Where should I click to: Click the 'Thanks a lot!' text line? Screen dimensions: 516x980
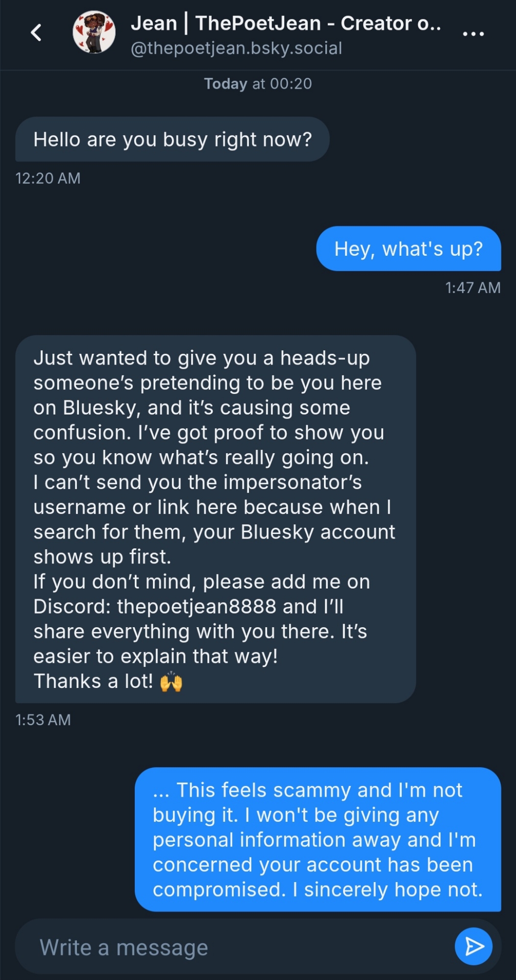[x=93, y=682]
